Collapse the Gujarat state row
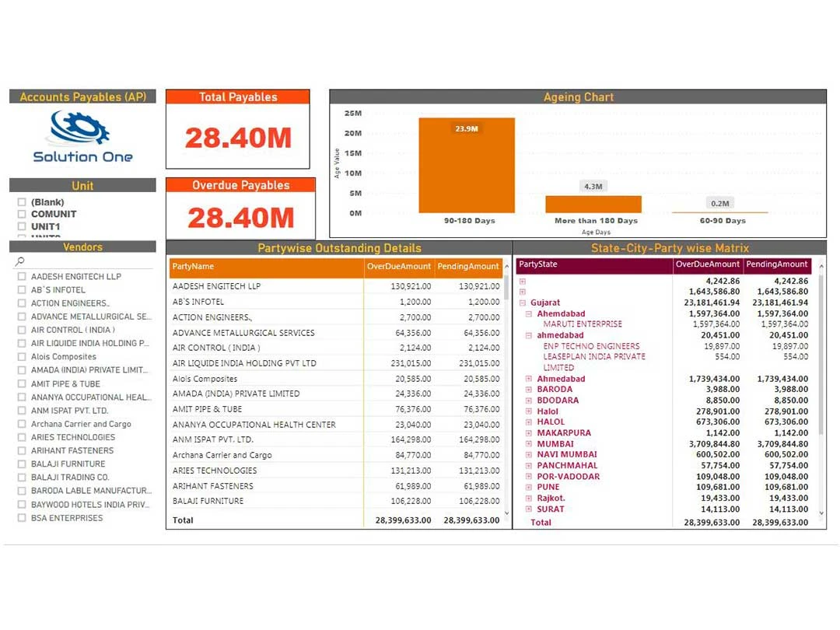 [x=523, y=303]
